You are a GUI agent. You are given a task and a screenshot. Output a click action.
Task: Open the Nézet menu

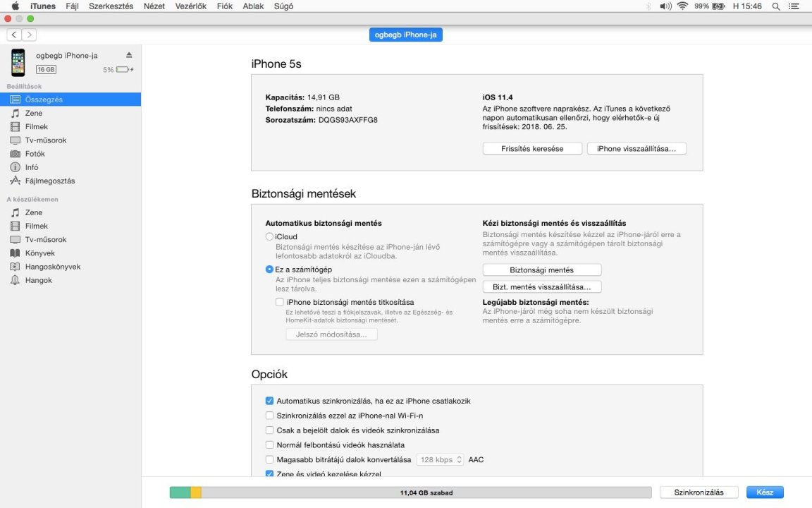pyautogui.click(x=154, y=6)
